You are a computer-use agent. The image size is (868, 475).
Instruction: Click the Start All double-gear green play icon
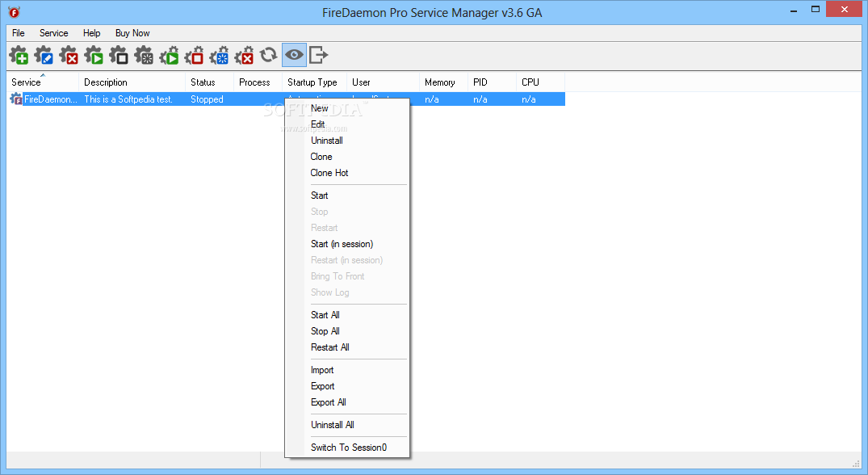(x=169, y=55)
